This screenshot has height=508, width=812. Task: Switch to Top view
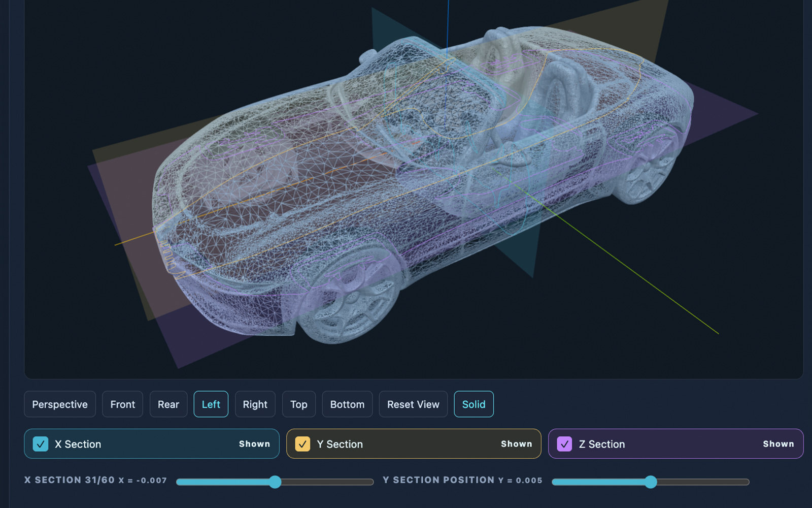[299, 404]
